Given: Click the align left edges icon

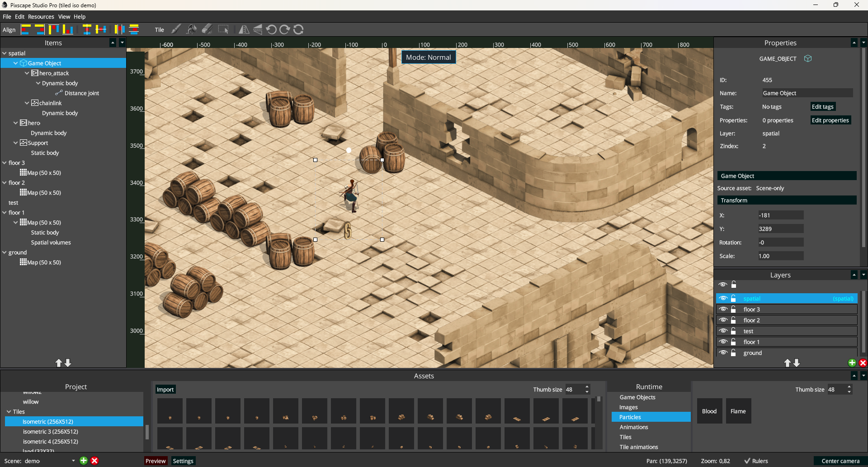Looking at the screenshot, I should 26,29.
